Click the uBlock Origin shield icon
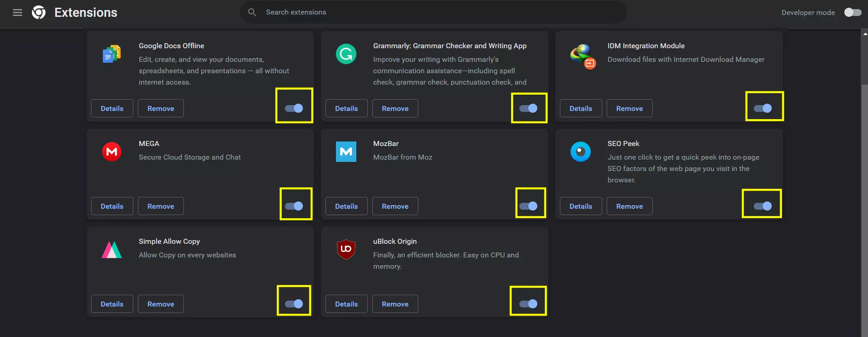The image size is (868, 337). click(x=346, y=249)
